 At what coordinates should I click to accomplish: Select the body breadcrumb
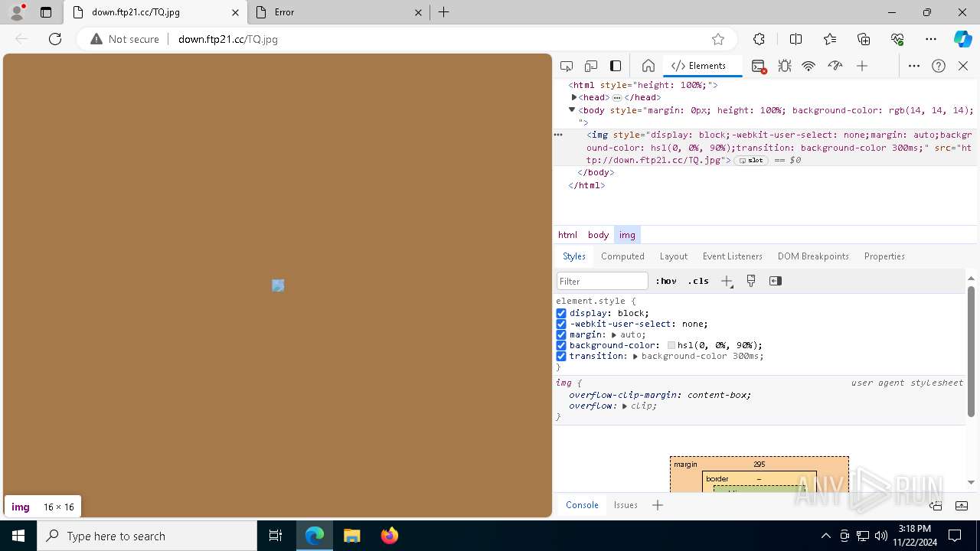coord(598,235)
